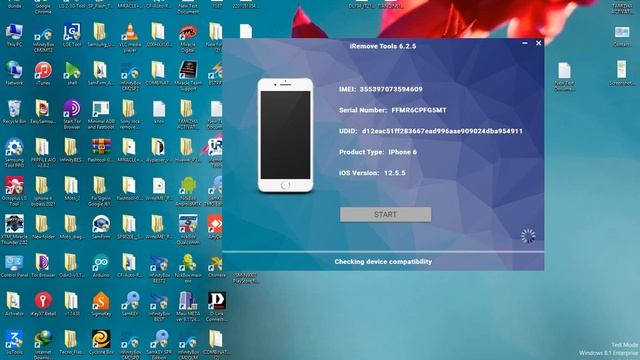Launch the 3uTools shortcut
Viewport: 640px width, 360px height.
tap(14, 342)
